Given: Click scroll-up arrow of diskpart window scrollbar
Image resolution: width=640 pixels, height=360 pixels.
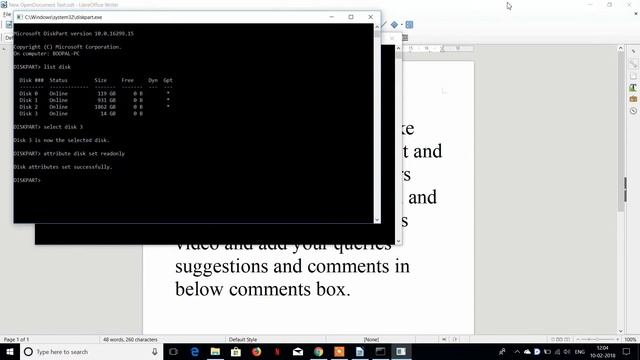Looking at the screenshot, I should (377, 27).
